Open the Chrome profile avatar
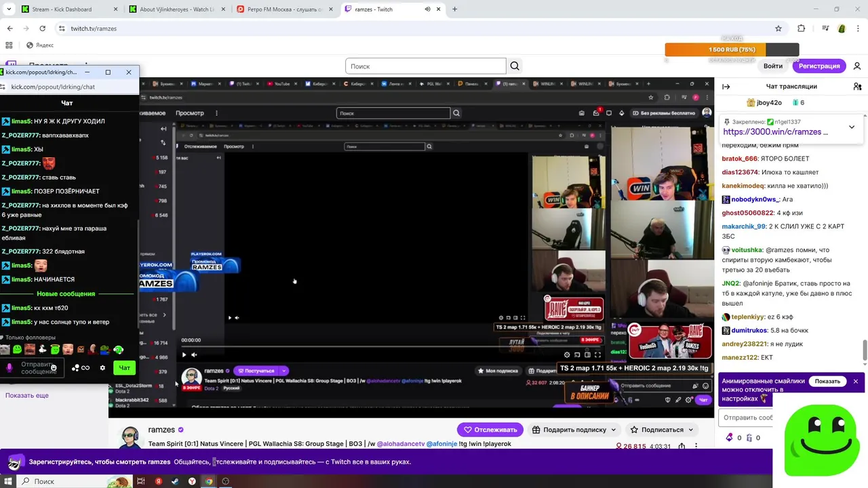Viewport: 868px width, 488px height. point(842,28)
